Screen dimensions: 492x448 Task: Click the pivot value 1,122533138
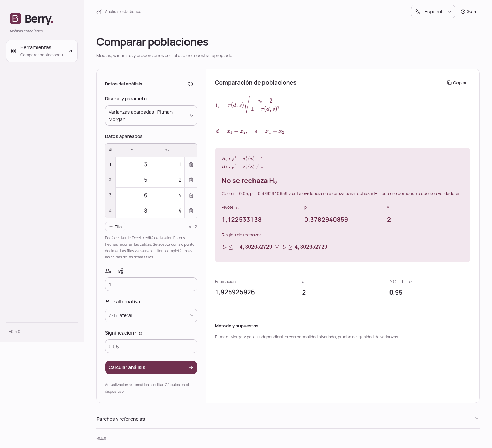pos(242,220)
